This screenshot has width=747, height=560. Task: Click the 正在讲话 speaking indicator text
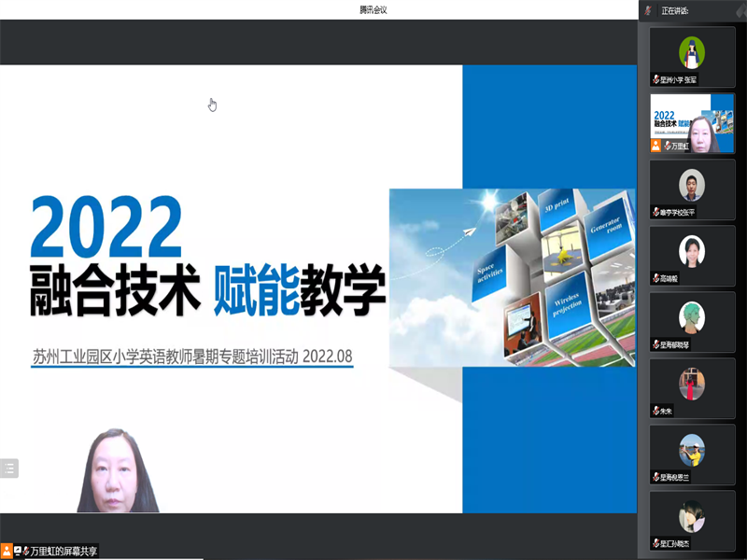point(675,10)
